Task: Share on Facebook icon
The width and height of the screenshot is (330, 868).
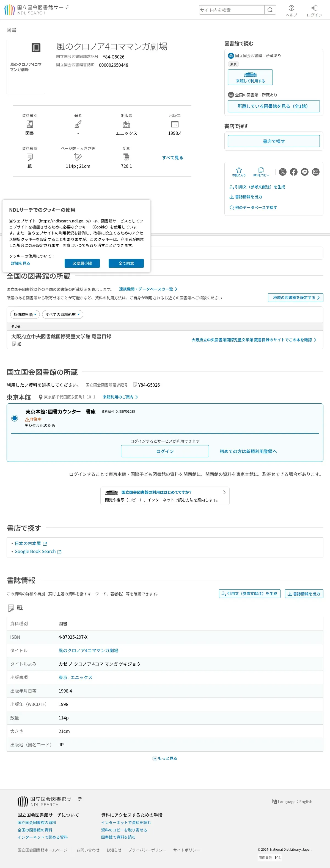Action: click(293, 172)
